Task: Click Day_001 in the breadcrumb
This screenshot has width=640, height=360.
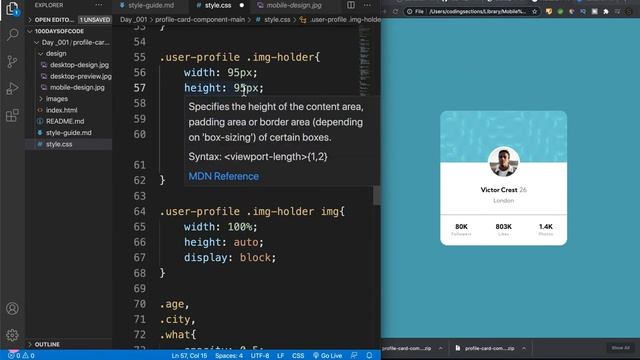Action: coord(133,20)
